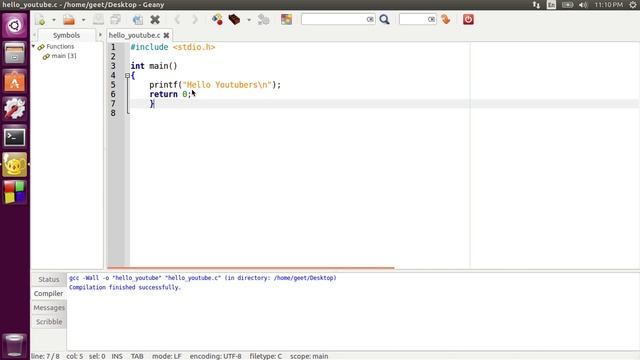Switch to the Scribble tab
Viewport: 640px width, 360px height.
(49, 322)
